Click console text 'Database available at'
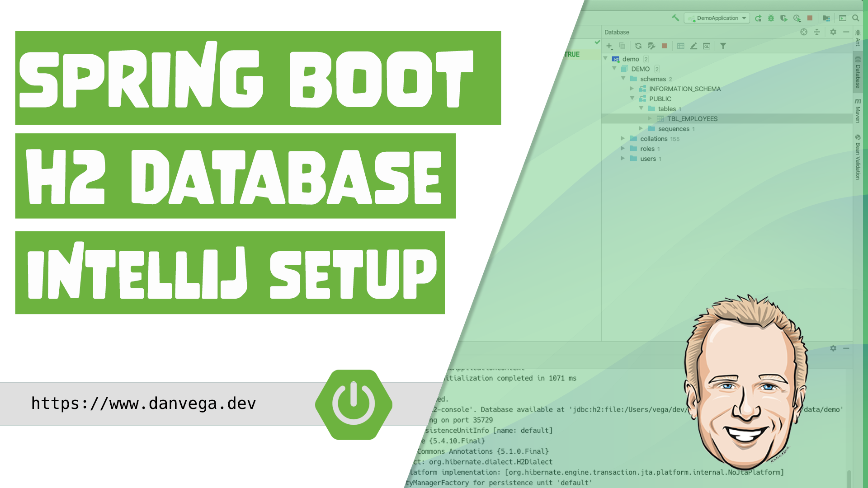 (x=521, y=409)
